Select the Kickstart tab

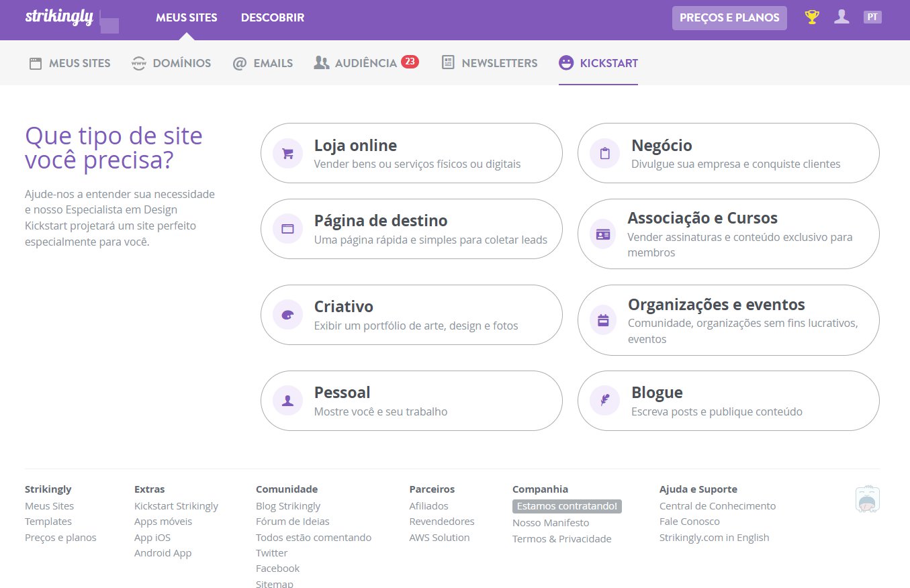click(x=598, y=63)
